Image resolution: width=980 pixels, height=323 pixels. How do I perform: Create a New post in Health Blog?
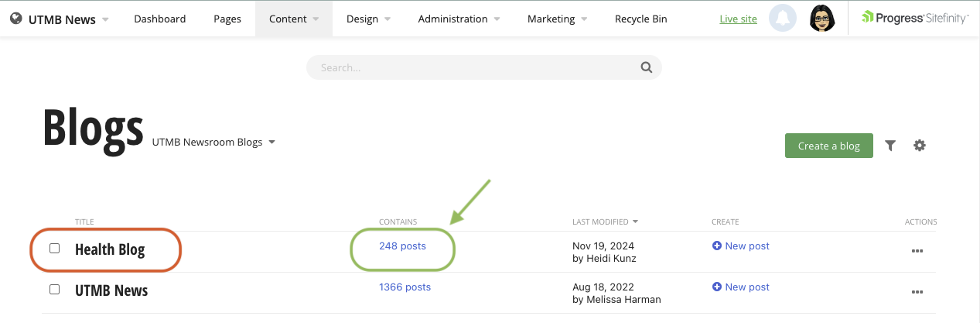[x=741, y=246]
